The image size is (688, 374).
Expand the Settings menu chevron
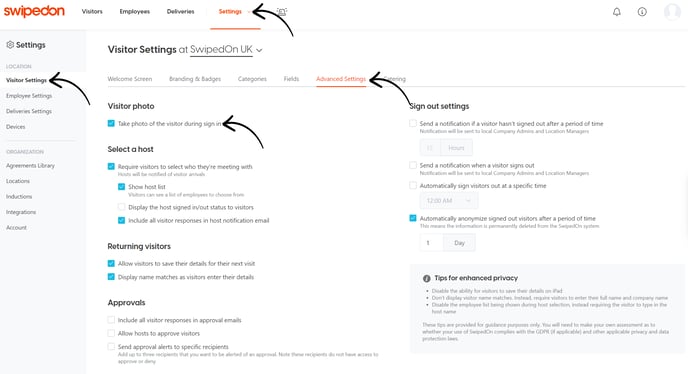pos(249,12)
